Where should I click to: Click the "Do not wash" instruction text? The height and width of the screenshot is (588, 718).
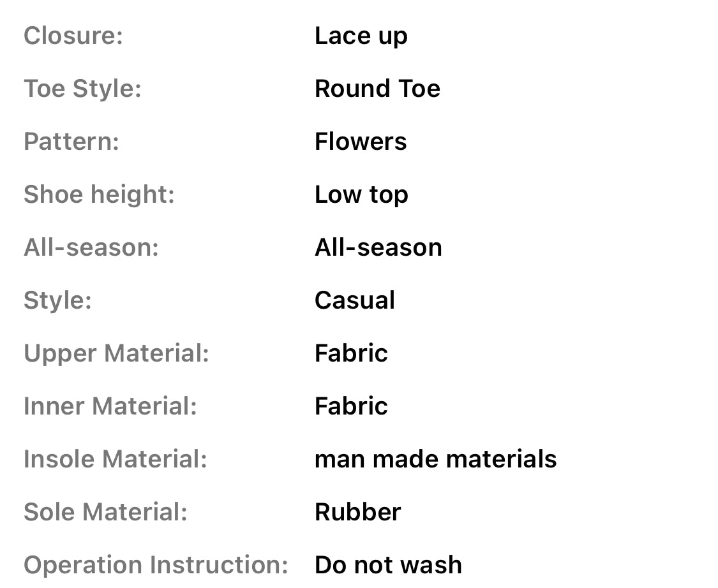388,565
